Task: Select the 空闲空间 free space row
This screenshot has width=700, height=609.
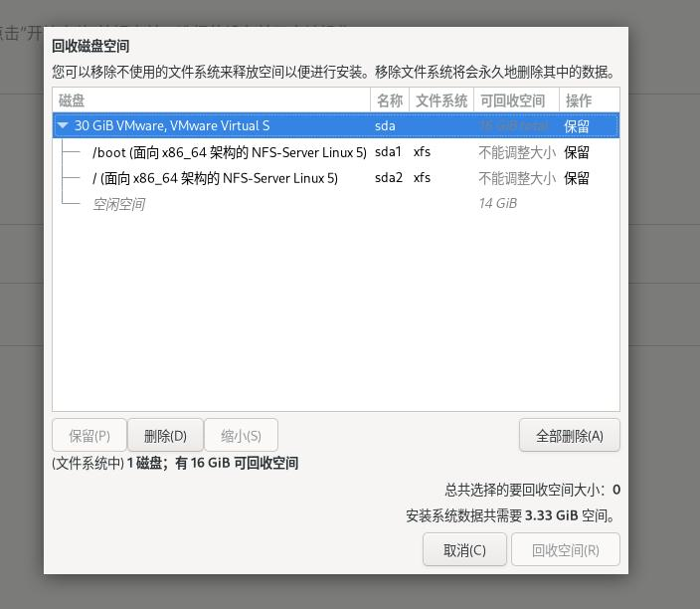Action: pyautogui.click(x=336, y=204)
